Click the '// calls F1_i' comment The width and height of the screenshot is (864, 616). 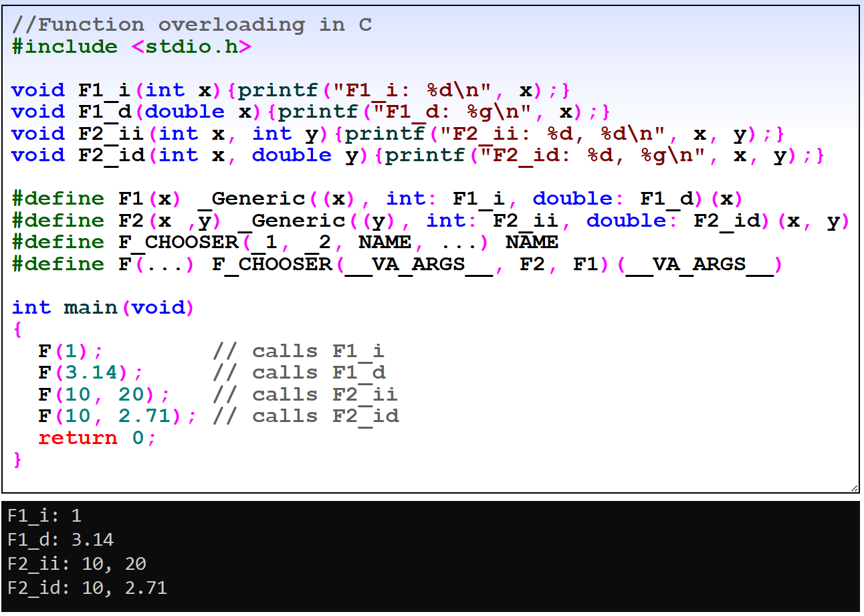click(299, 351)
